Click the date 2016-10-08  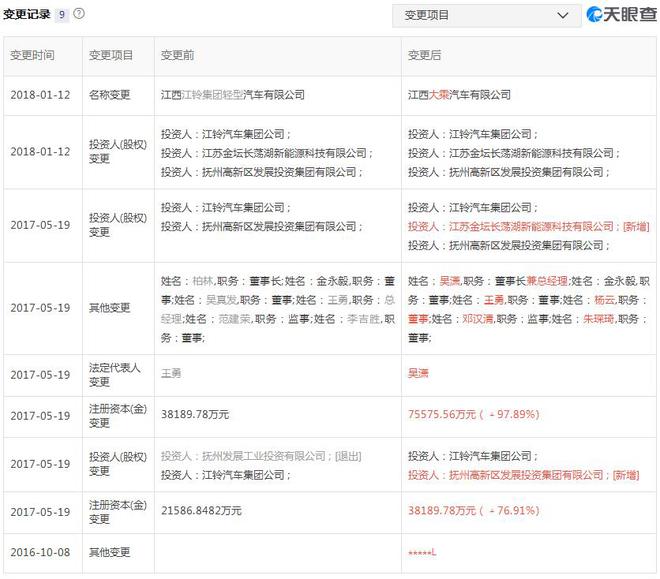(x=40, y=552)
